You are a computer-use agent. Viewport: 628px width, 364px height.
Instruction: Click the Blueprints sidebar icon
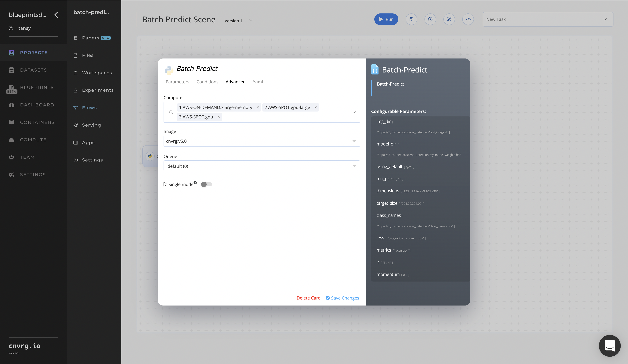tap(12, 87)
